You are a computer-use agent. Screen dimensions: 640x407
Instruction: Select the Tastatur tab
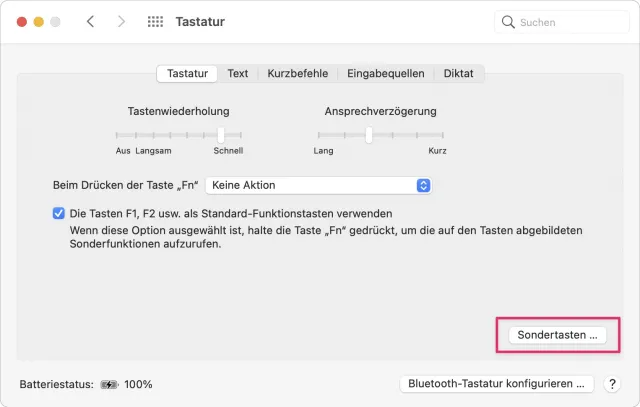187,73
